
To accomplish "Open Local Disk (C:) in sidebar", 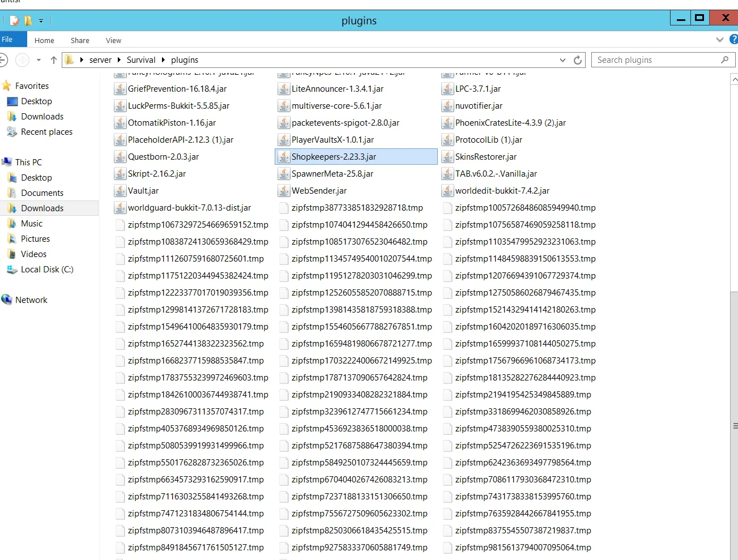I will click(x=47, y=270).
